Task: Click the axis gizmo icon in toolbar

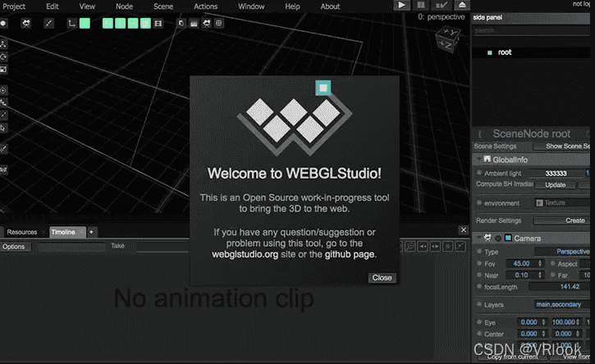Action: (71, 23)
